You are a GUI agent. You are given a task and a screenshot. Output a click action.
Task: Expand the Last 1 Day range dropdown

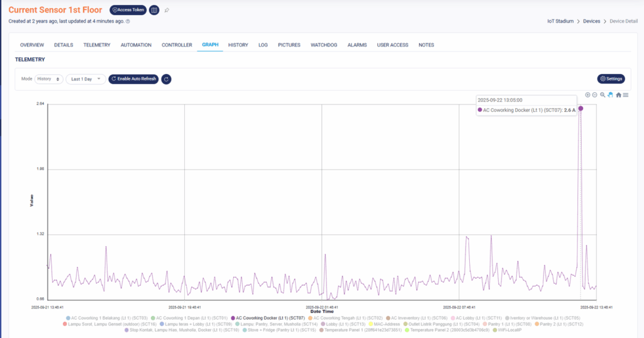tap(86, 79)
